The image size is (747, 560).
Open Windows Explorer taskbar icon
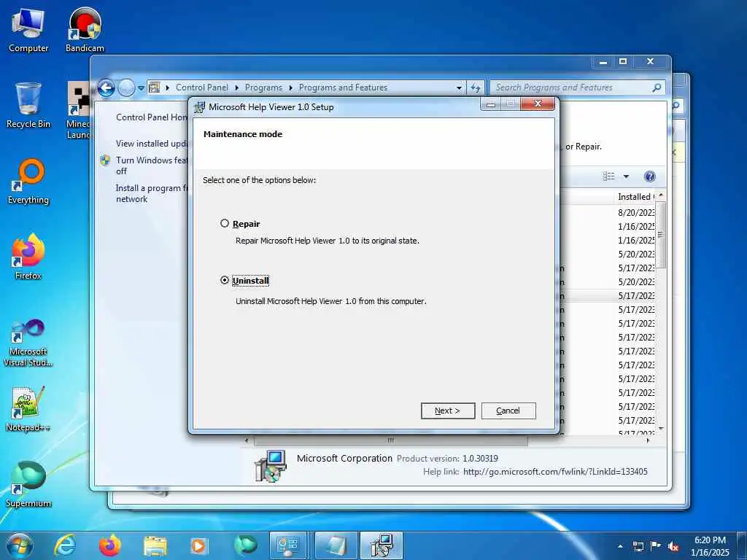pos(155,546)
